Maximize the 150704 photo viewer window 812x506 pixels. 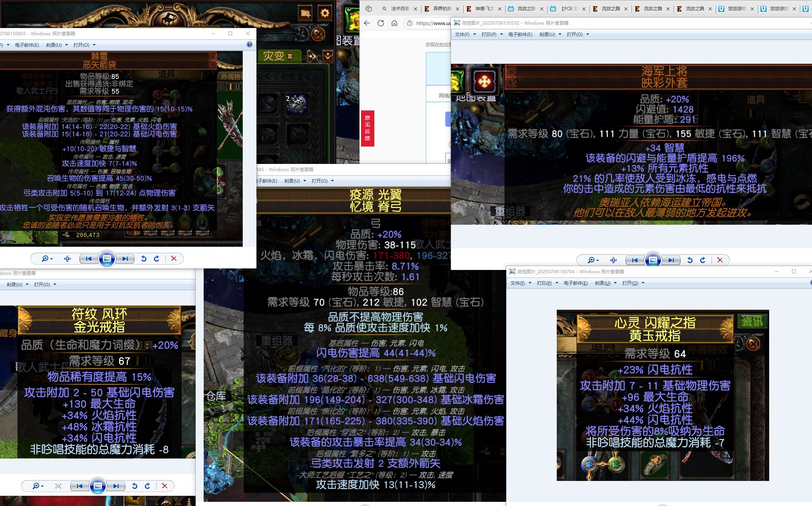(x=794, y=271)
